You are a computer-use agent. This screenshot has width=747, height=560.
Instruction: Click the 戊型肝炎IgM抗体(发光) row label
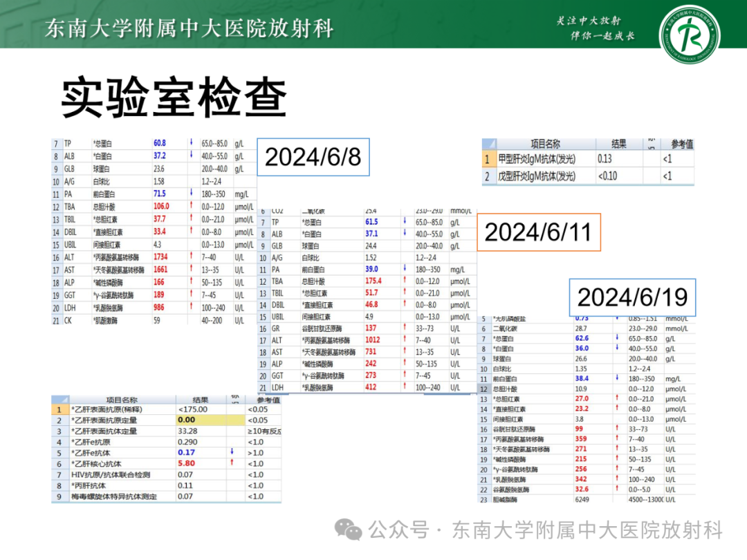click(537, 176)
